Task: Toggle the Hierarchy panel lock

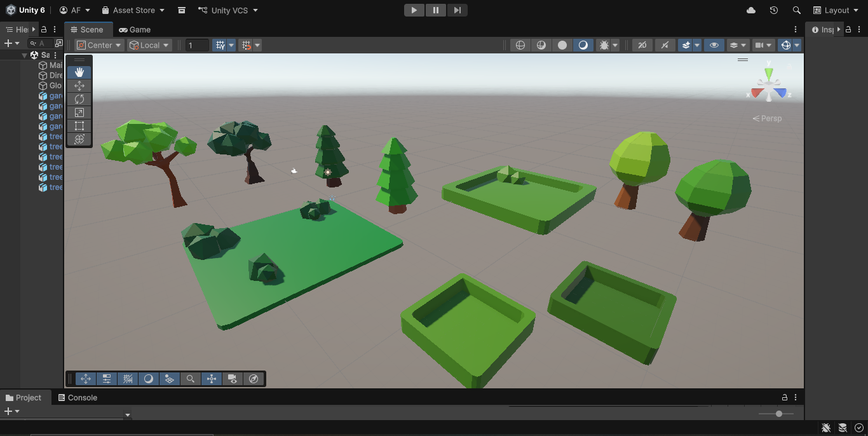Action: coord(44,29)
